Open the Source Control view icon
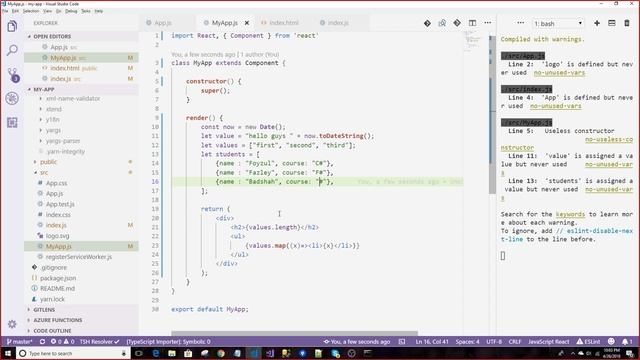 click(13, 75)
